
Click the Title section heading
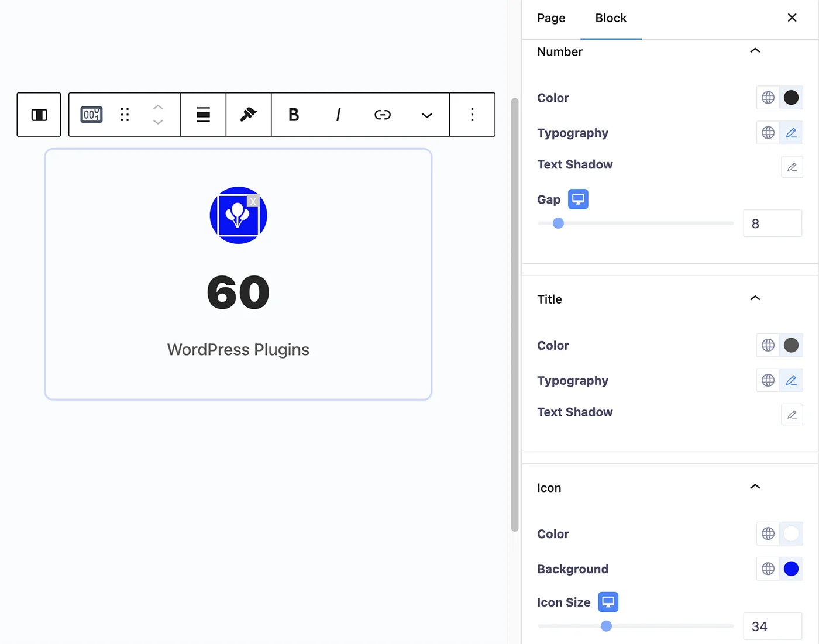click(x=549, y=299)
